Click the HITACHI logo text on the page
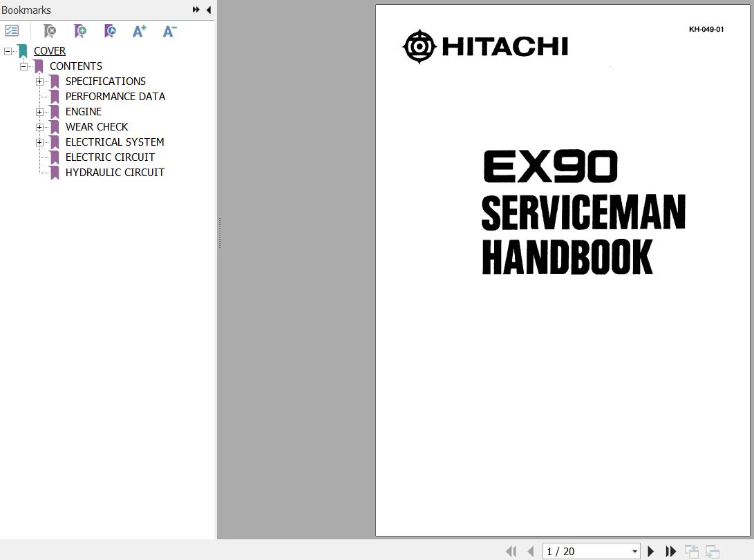754x560 pixels. coord(505,46)
